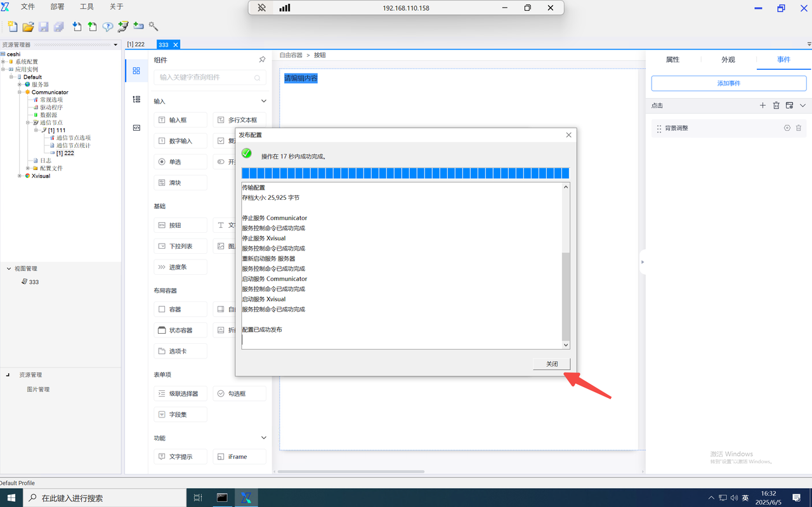This screenshot has height=507, width=812.
Task: Open the 部署 menu
Action: [x=57, y=7]
